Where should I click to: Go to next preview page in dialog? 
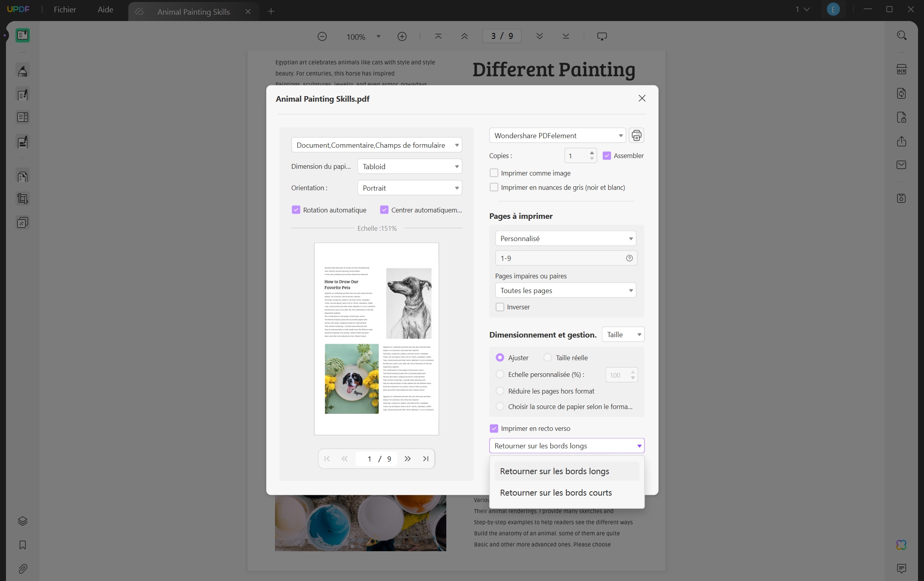pyautogui.click(x=407, y=459)
